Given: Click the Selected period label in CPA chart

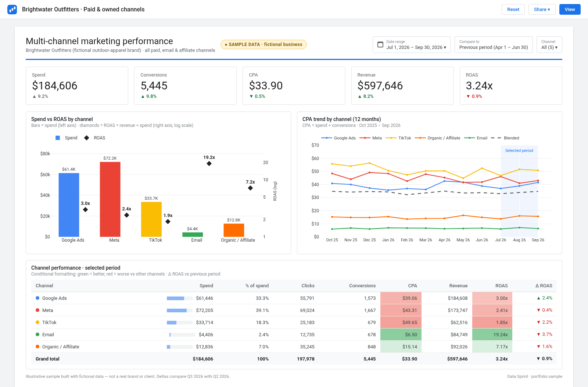Looking at the screenshot, I should 519,150.
